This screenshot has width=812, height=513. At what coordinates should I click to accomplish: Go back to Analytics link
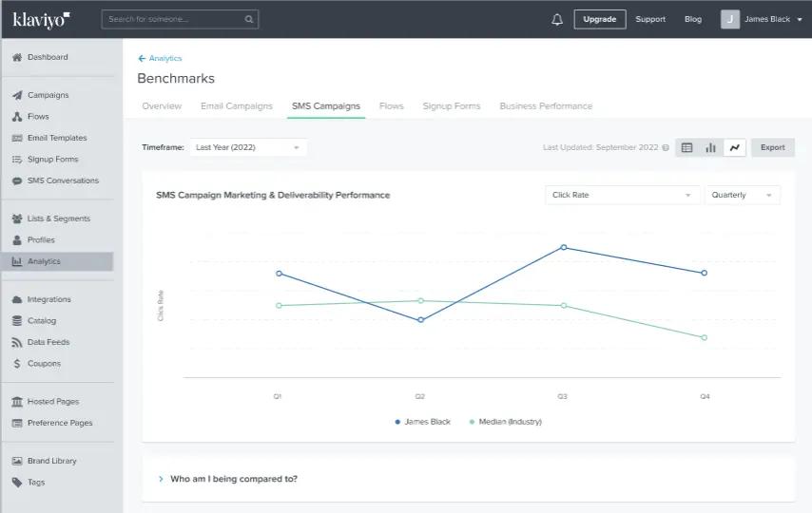coord(165,59)
